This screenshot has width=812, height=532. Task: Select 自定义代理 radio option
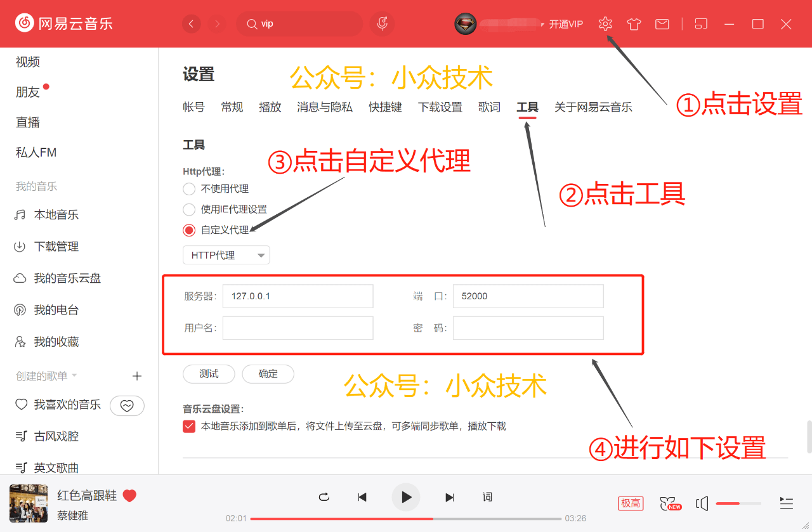[189, 230]
